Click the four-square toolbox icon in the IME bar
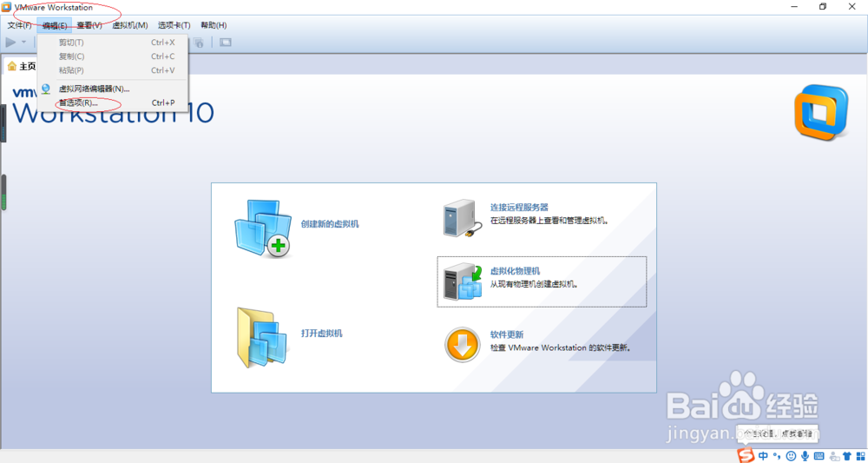The width and height of the screenshot is (868, 463). click(859, 456)
